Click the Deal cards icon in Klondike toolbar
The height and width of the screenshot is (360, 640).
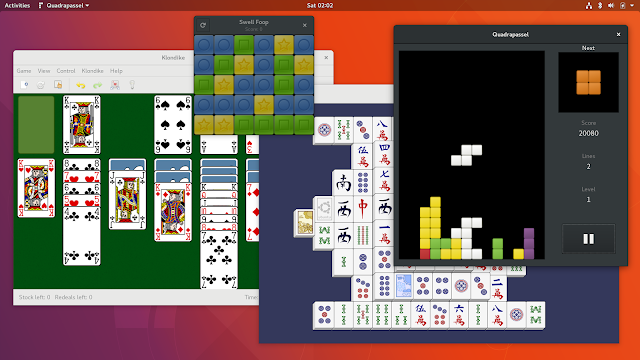tap(115, 85)
